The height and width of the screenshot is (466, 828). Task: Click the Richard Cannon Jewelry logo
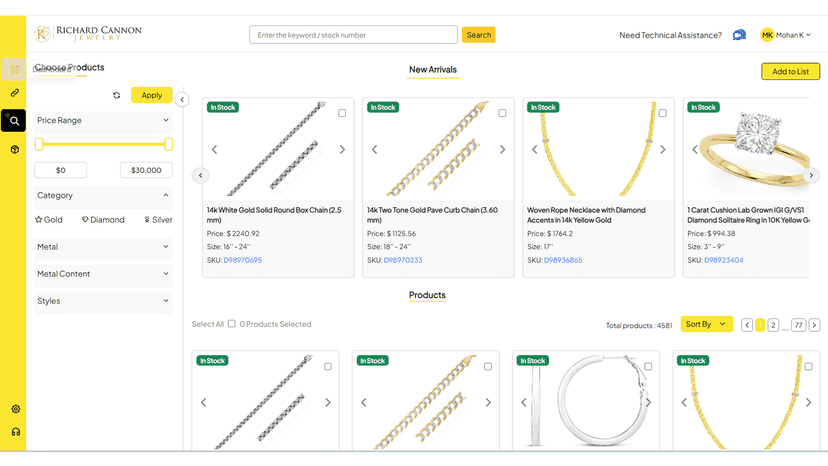pyautogui.click(x=88, y=33)
